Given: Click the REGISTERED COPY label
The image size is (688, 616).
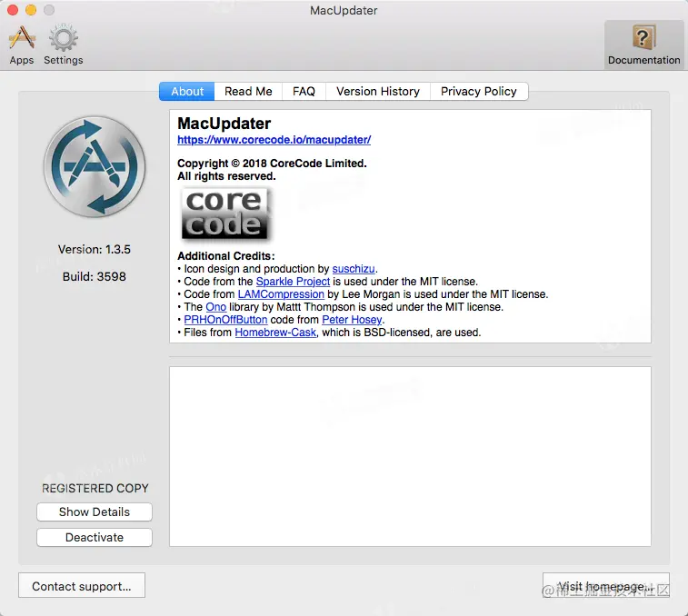Looking at the screenshot, I should pos(95,488).
